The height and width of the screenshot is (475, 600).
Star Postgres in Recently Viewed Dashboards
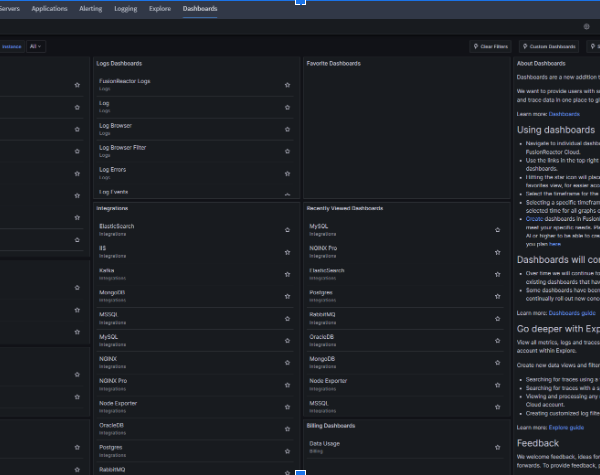(x=497, y=296)
